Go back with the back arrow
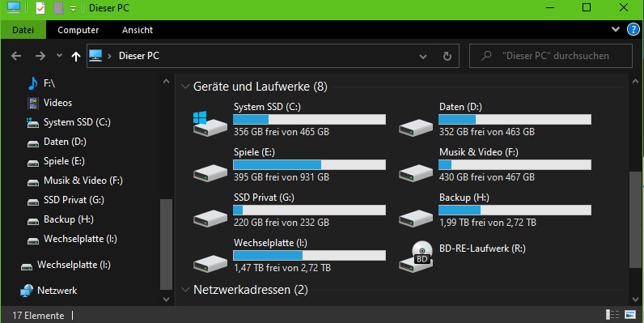This screenshot has width=644, height=323. point(16,56)
